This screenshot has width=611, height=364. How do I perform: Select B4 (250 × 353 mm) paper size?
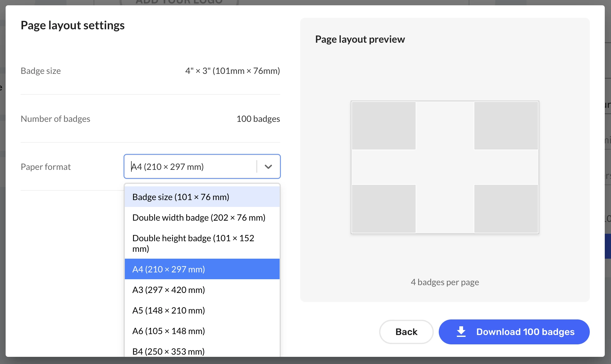pyautogui.click(x=168, y=351)
